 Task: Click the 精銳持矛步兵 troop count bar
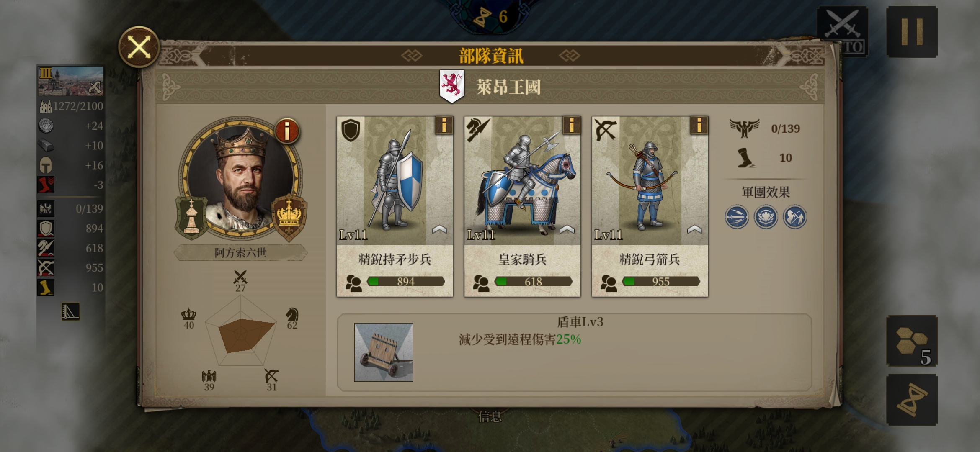coord(406,282)
